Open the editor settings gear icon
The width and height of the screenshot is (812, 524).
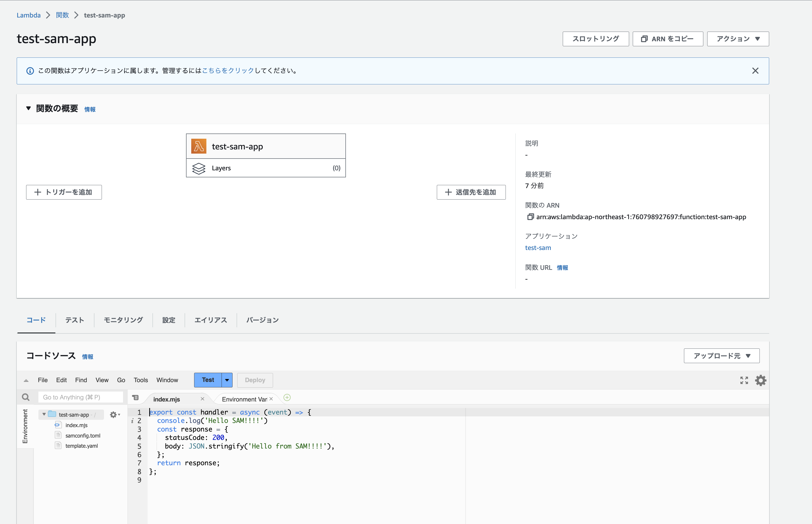tap(761, 380)
